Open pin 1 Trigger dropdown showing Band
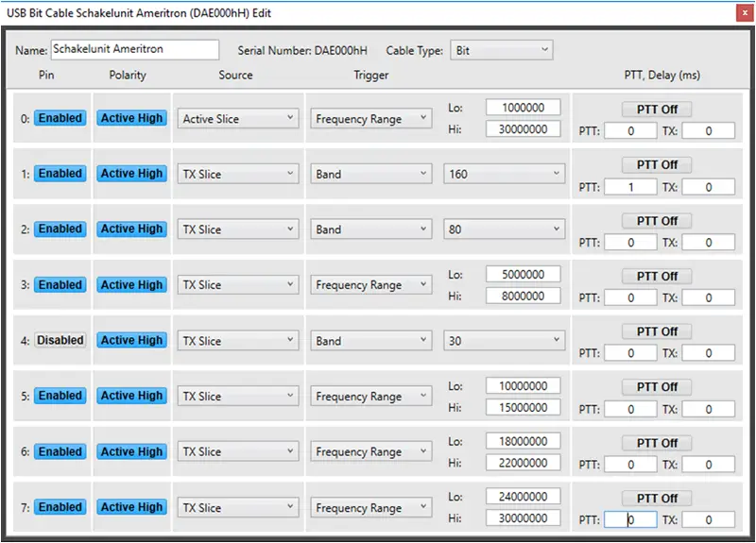Image resolution: width=756 pixels, height=543 pixels. point(370,174)
